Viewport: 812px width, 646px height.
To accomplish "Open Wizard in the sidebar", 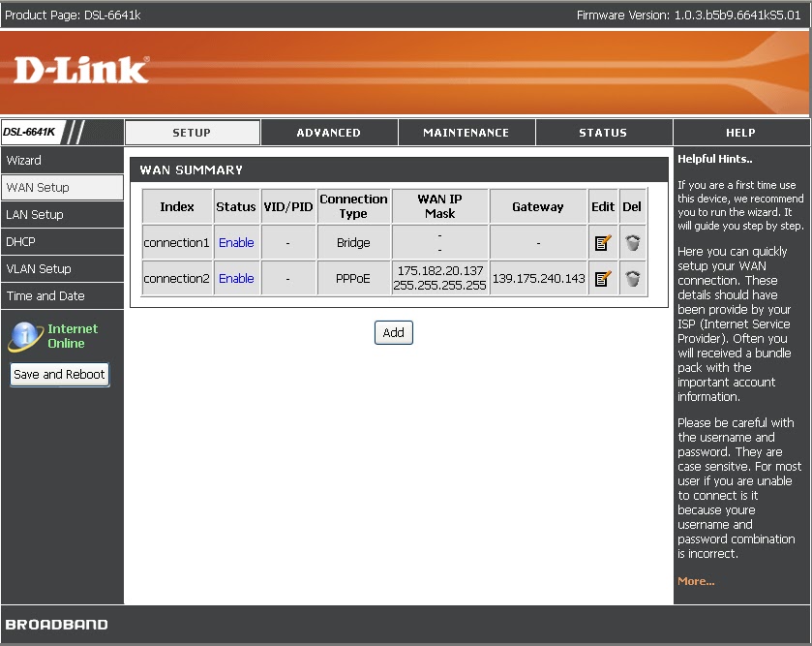I will (62, 160).
